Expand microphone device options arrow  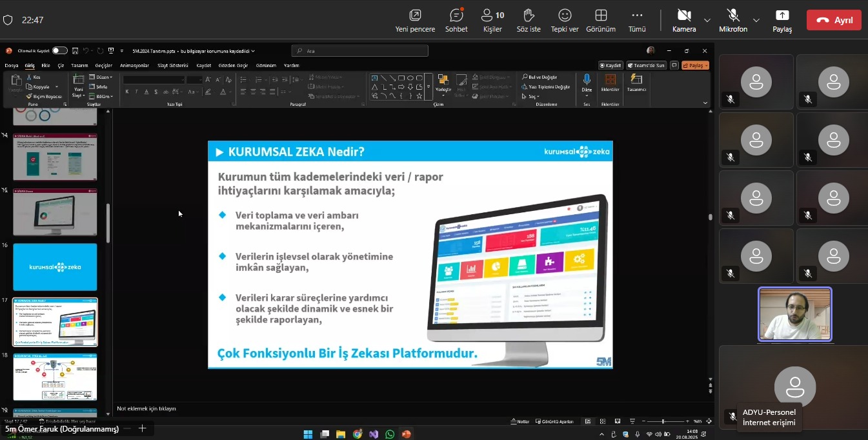(x=756, y=20)
